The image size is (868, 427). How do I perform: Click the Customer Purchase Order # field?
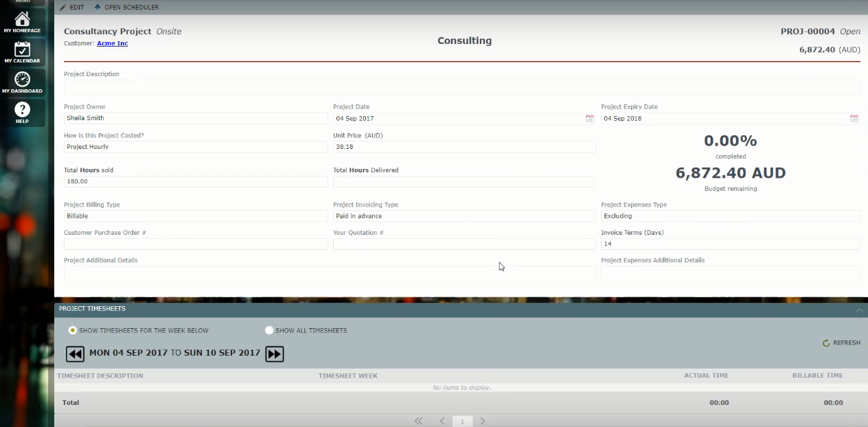(196, 244)
